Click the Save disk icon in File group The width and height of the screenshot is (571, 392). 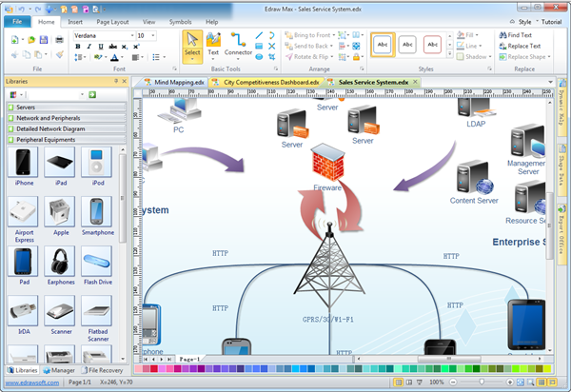pyautogui.click(x=44, y=40)
